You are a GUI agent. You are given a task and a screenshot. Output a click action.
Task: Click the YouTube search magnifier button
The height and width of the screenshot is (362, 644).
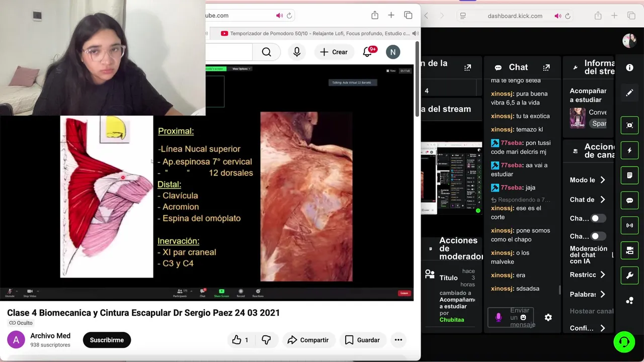click(x=266, y=52)
